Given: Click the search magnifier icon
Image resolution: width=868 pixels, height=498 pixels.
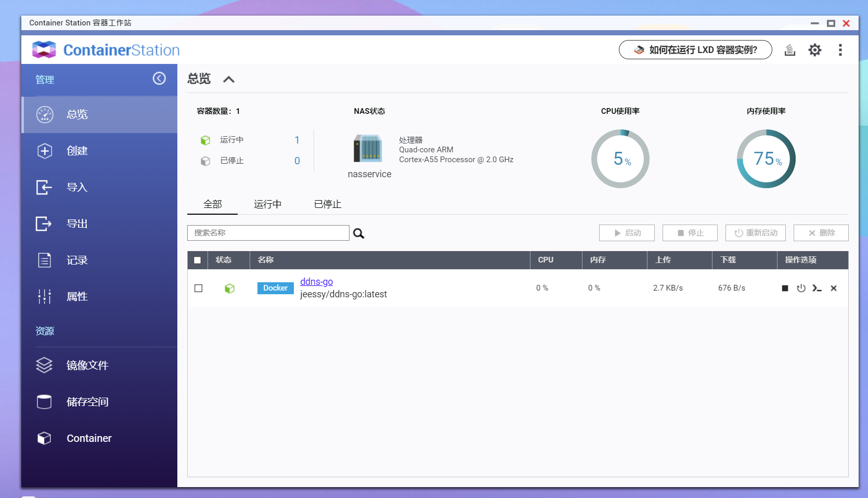Looking at the screenshot, I should coord(359,233).
